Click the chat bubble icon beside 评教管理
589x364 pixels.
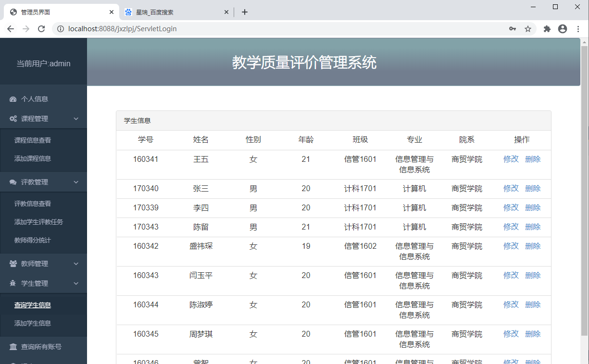tap(13, 182)
